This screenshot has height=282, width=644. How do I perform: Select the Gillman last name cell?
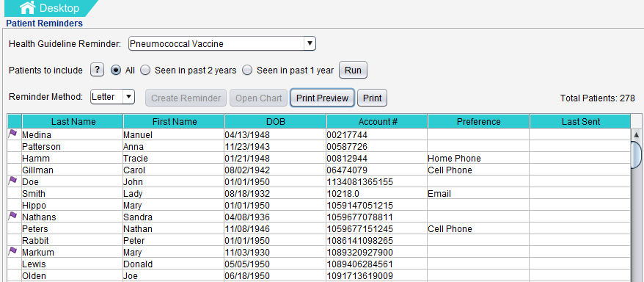pos(73,170)
